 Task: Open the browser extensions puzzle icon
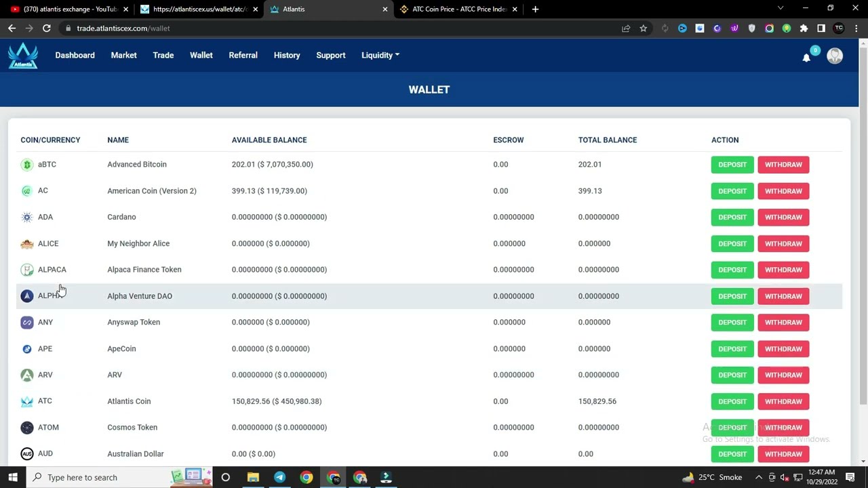pos(804,28)
